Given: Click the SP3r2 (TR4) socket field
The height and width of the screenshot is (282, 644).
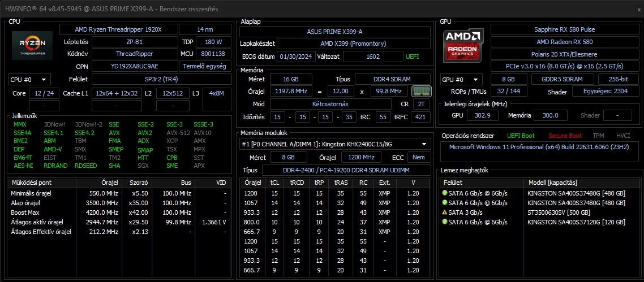Looking at the screenshot, I should tap(161, 80).
